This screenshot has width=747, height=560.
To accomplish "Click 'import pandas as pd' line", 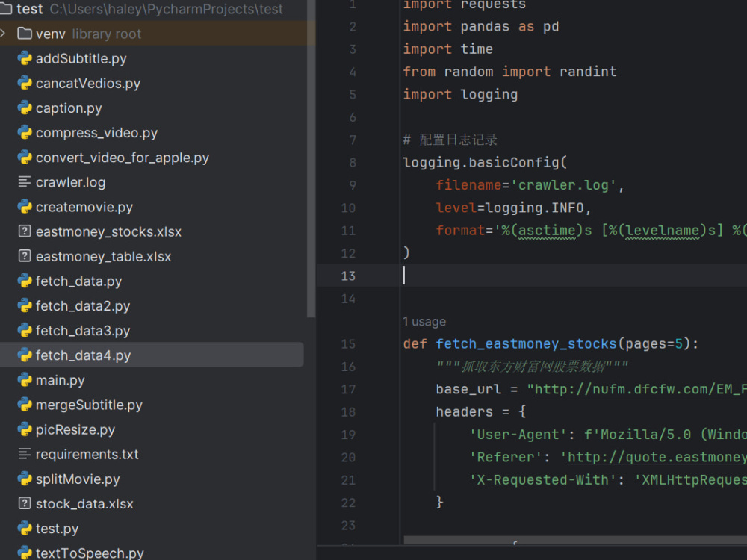I will point(480,26).
